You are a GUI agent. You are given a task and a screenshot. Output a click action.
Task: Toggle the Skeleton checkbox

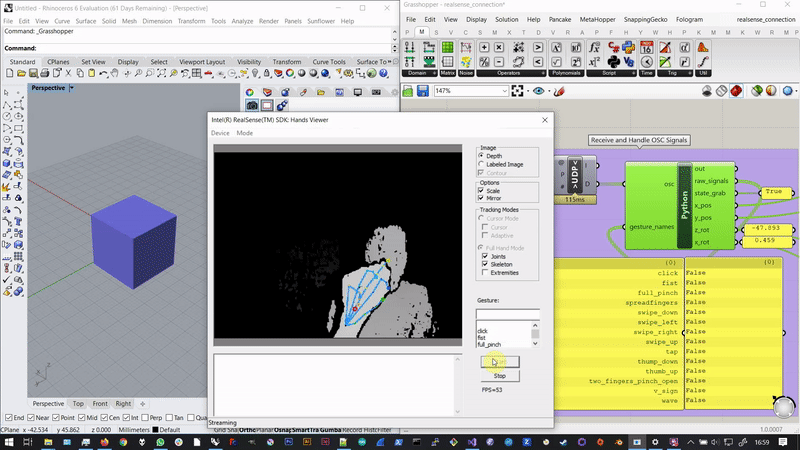click(483, 264)
